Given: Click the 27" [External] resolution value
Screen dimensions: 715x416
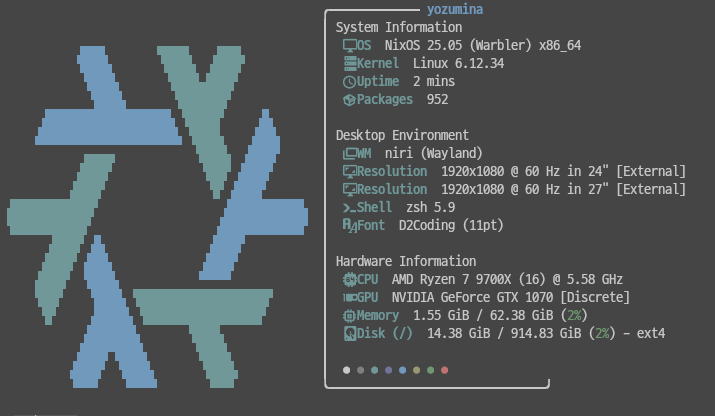Looking at the screenshot, I should point(564,189).
